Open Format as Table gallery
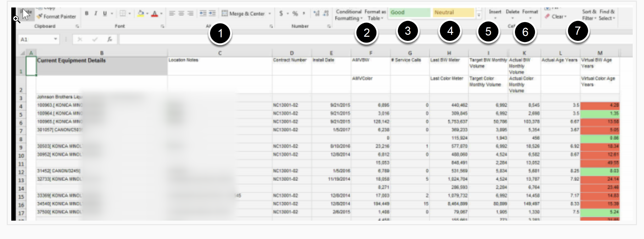This screenshot has height=239, width=644. pyautogui.click(x=375, y=15)
